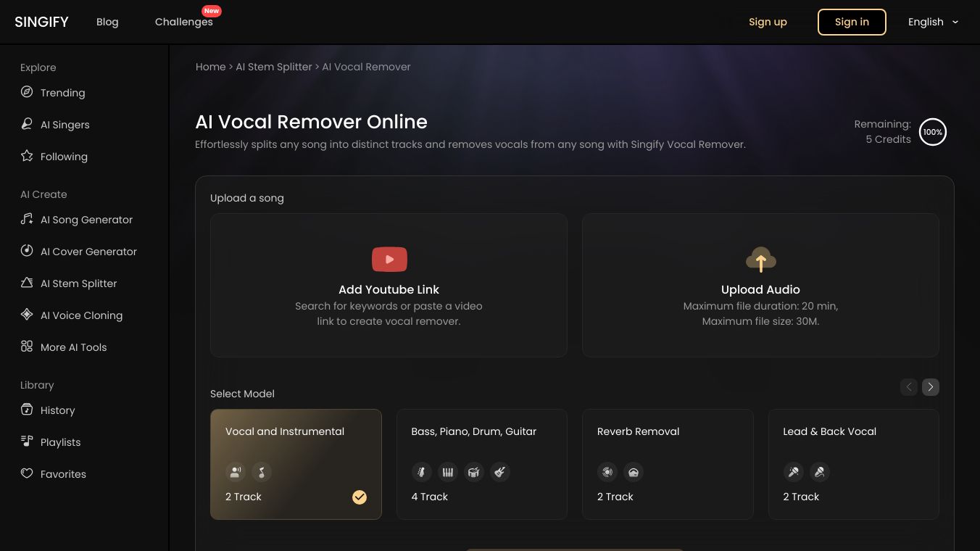Show next models with the right arrow
The image size is (980, 551).
pos(931,387)
